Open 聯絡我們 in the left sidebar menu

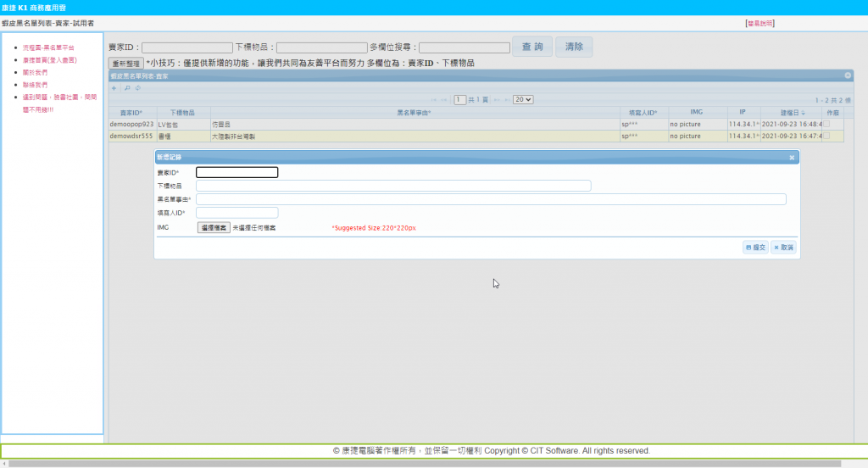(x=35, y=85)
